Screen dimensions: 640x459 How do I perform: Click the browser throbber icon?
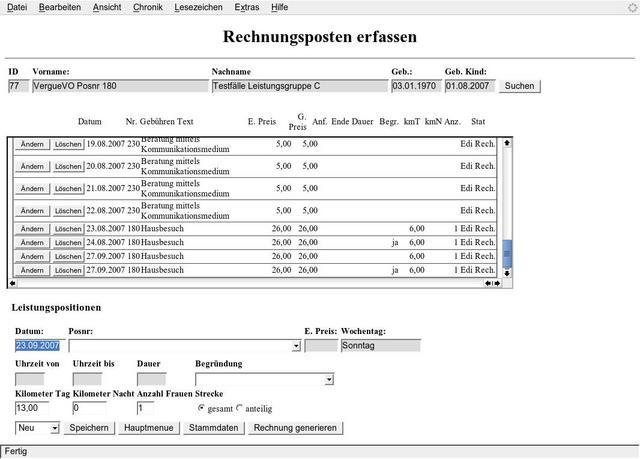(632, 7)
